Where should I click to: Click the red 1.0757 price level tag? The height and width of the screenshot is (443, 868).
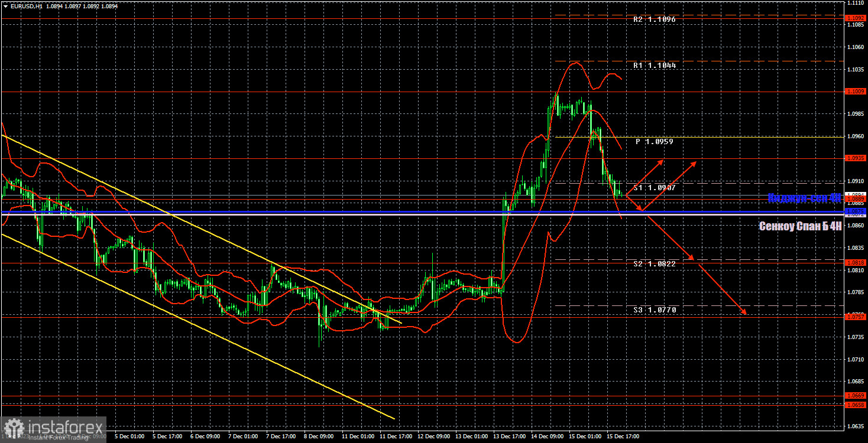coord(856,317)
